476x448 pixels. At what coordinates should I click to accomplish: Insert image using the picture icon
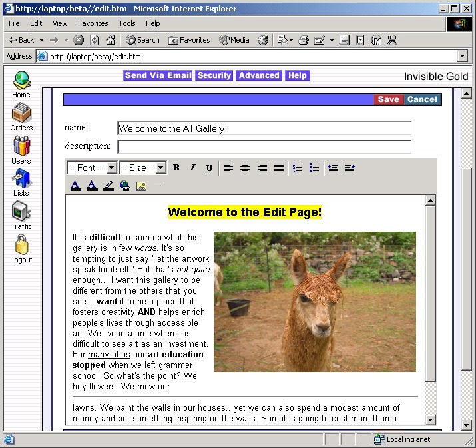[x=141, y=186]
